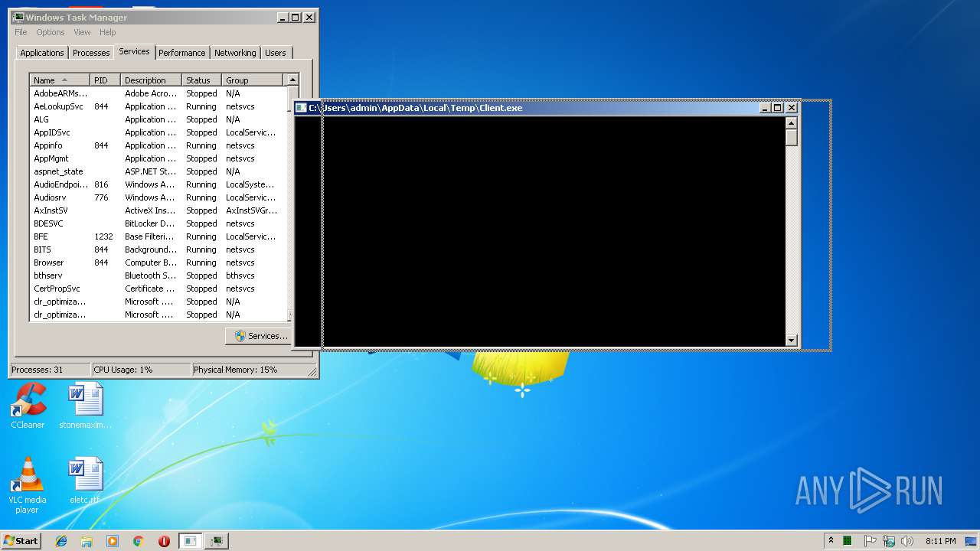Click console scrollbar up arrow

coord(792,123)
